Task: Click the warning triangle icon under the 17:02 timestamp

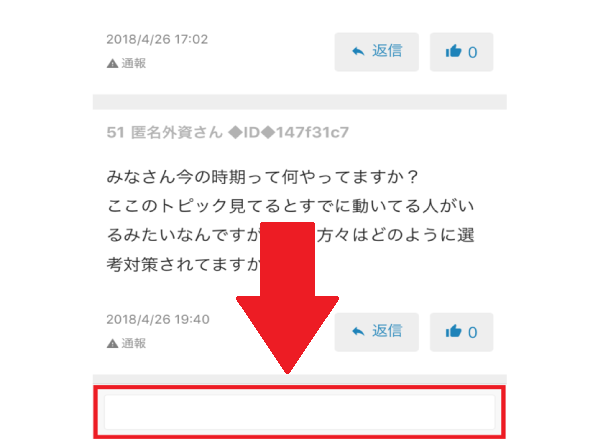Action: (112, 64)
